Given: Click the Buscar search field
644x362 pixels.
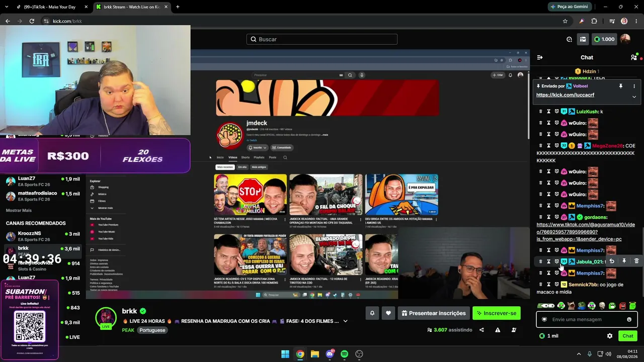Looking at the screenshot, I should click(x=322, y=39).
